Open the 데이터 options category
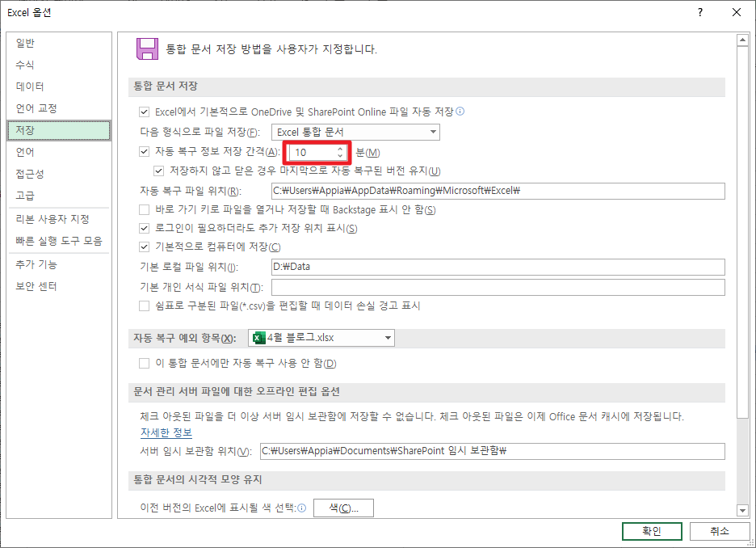Image resolution: width=756 pixels, height=548 pixels. click(x=59, y=86)
